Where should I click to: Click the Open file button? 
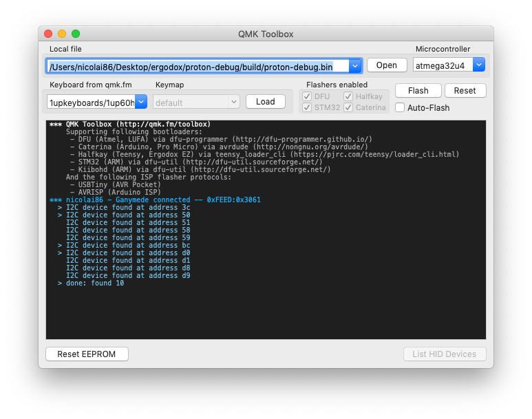[x=387, y=65]
